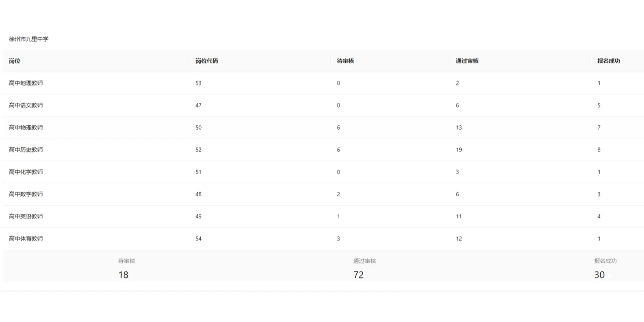Click position code 53 cell
644x322 pixels.
point(198,83)
